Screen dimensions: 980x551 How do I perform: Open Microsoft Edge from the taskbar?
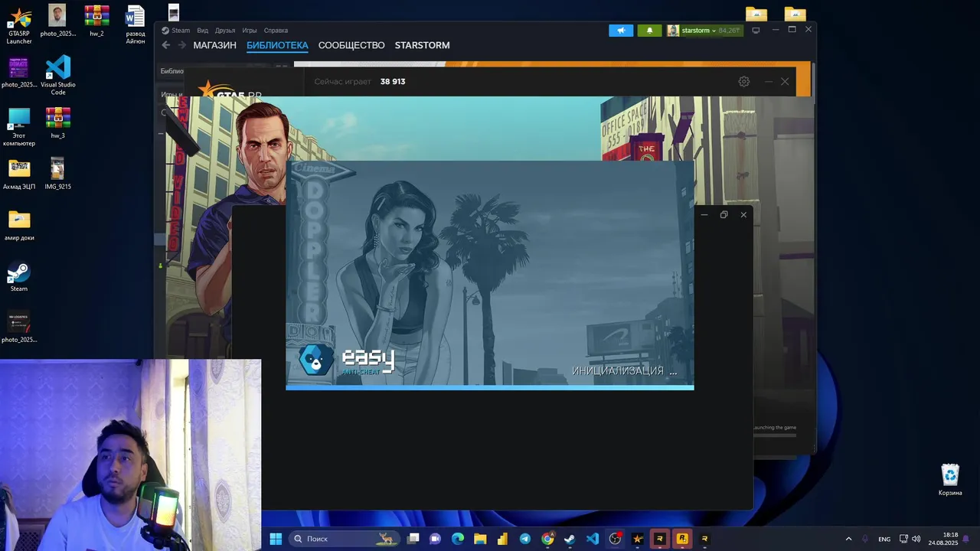pos(458,539)
